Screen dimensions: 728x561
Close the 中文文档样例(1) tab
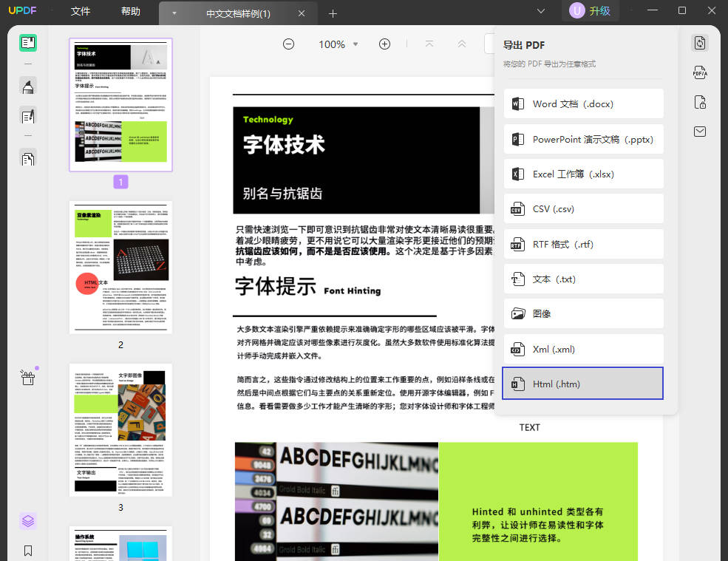[302, 13]
